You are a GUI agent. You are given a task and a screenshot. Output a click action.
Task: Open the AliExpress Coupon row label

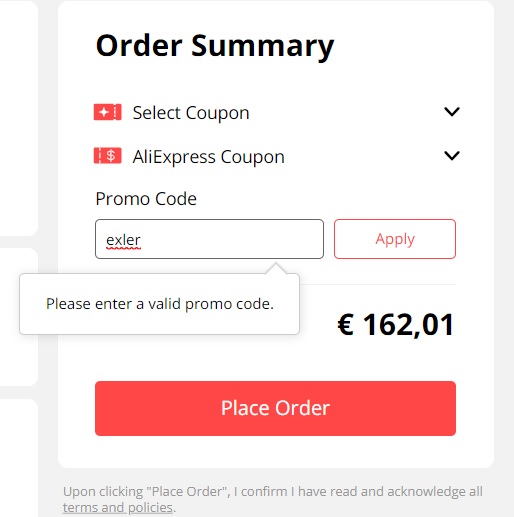pyautogui.click(x=209, y=157)
